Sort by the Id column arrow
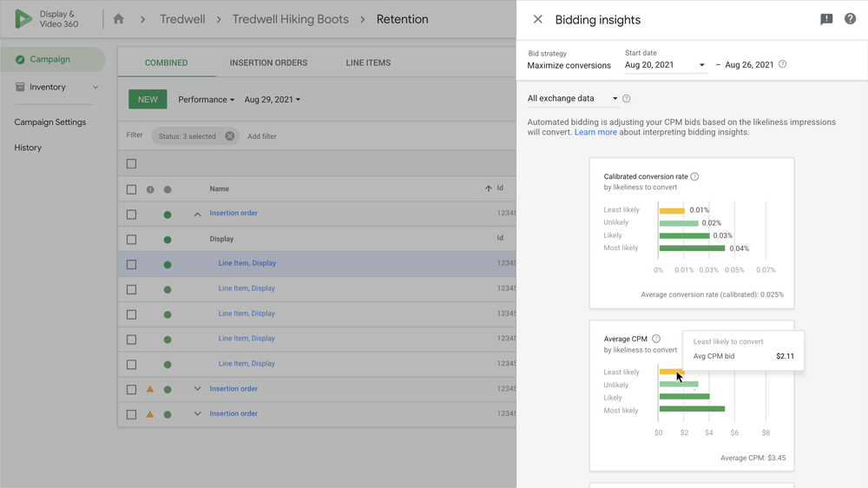Screen dimensions: 868x488 [488, 188]
